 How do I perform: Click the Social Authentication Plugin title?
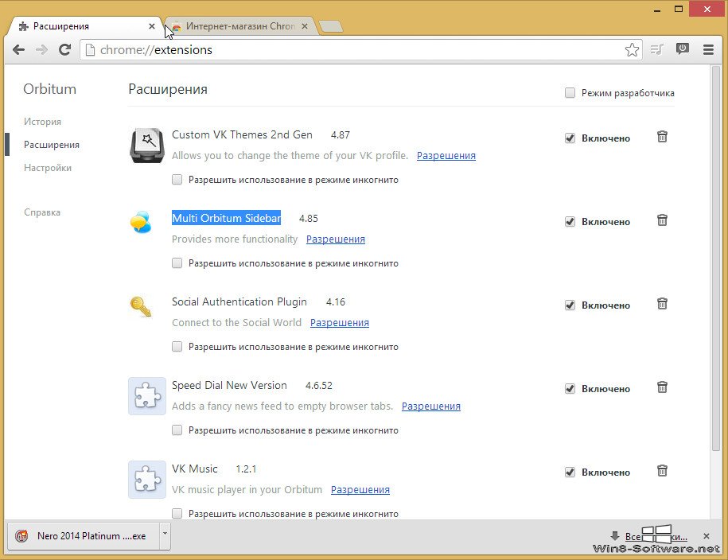pos(239,301)
